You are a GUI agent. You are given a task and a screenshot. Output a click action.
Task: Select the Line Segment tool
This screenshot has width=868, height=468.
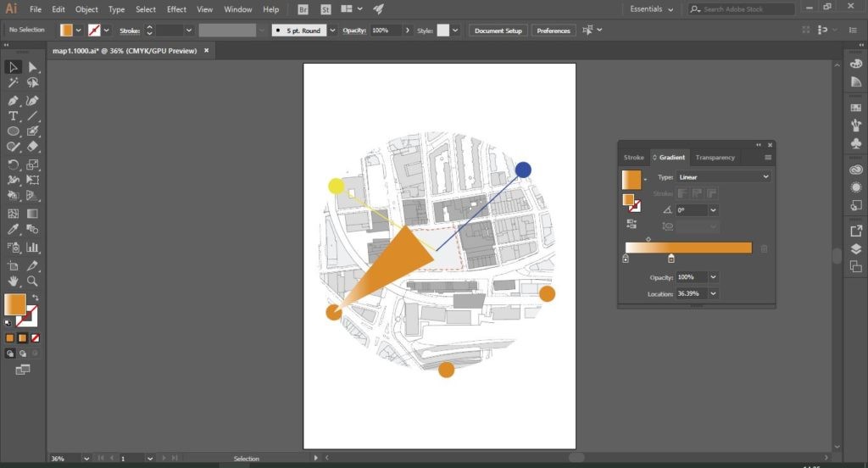33,116
